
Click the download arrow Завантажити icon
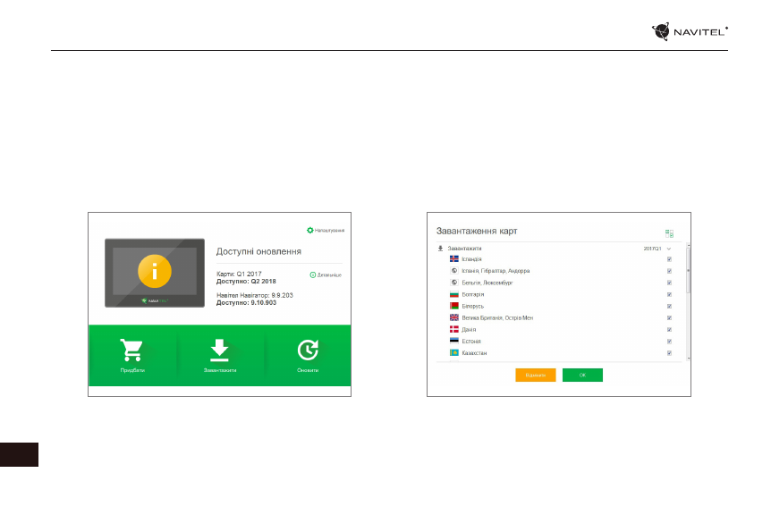pyautogui.click(x=219, y=351)
